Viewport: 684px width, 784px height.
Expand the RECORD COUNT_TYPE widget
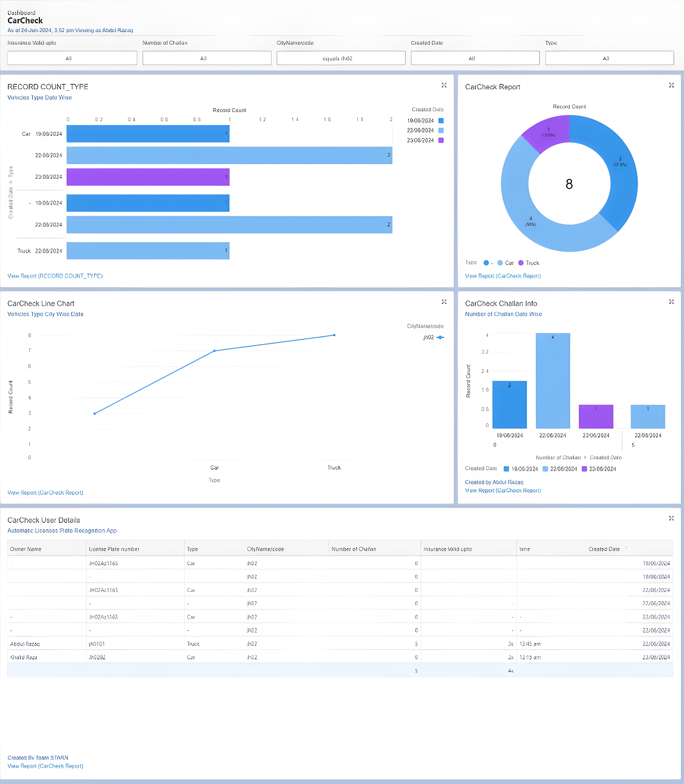[444, 85]
